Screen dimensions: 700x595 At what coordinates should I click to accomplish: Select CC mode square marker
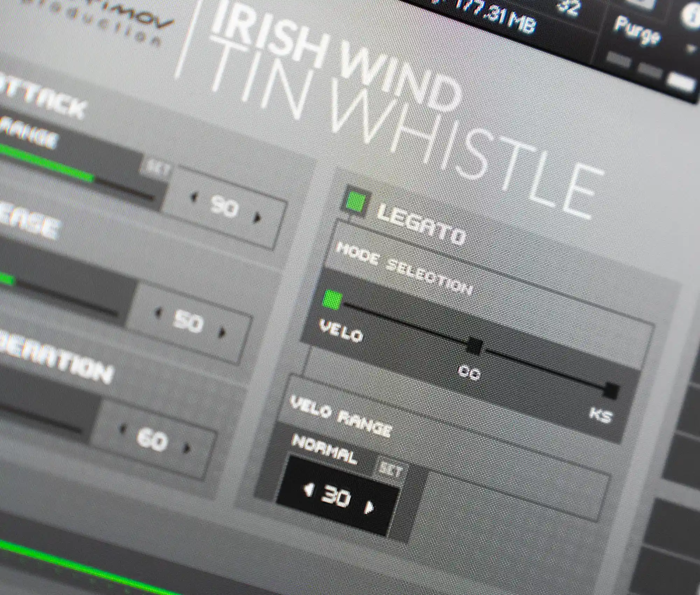coord(475,346)
